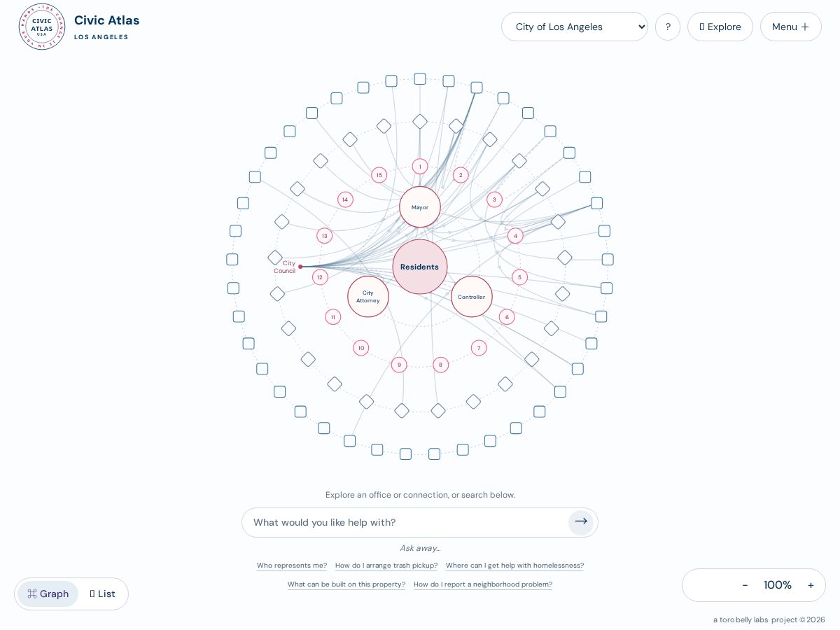Select council district 7 node
The height and width of the screenshot is (630, 840).
(x=479, y=348)
